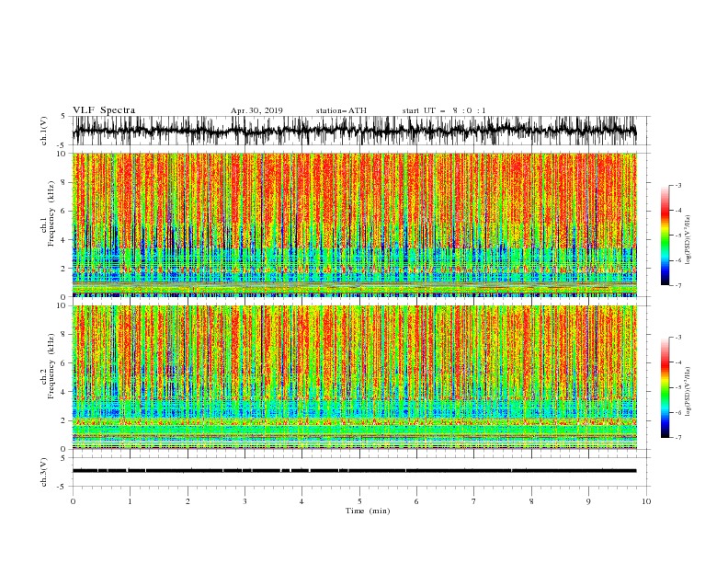Click the "8" tick on ch.2 frequency axis

click(x=64, y=335)
